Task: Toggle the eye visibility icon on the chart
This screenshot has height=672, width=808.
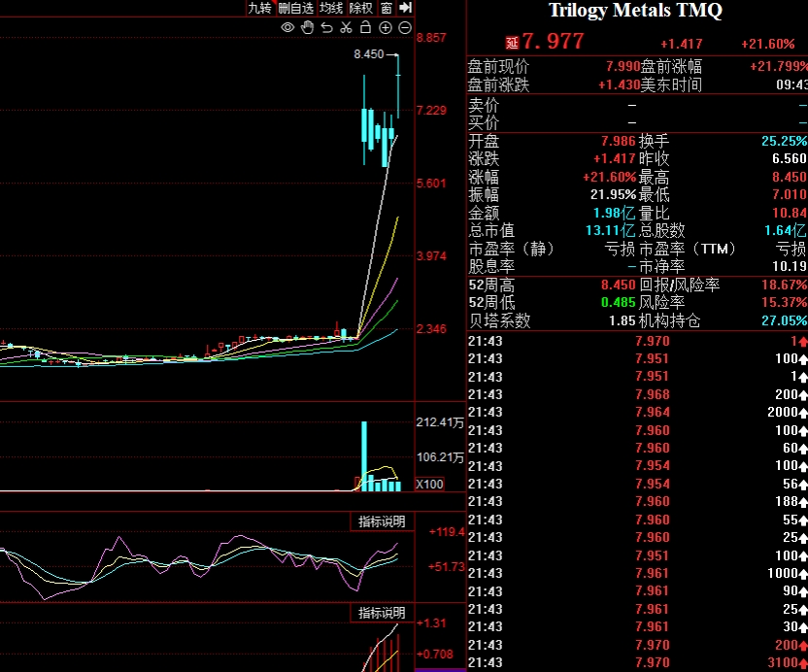Action: point(287,27)
